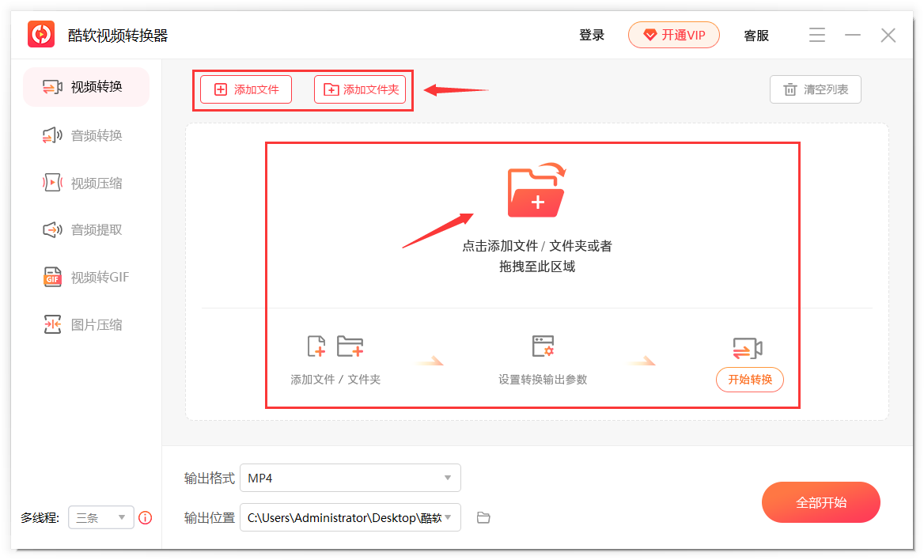Viewport: 924px width, 560px height.
Task: Click the video convert icon above 开始转换
Action: 748,348
